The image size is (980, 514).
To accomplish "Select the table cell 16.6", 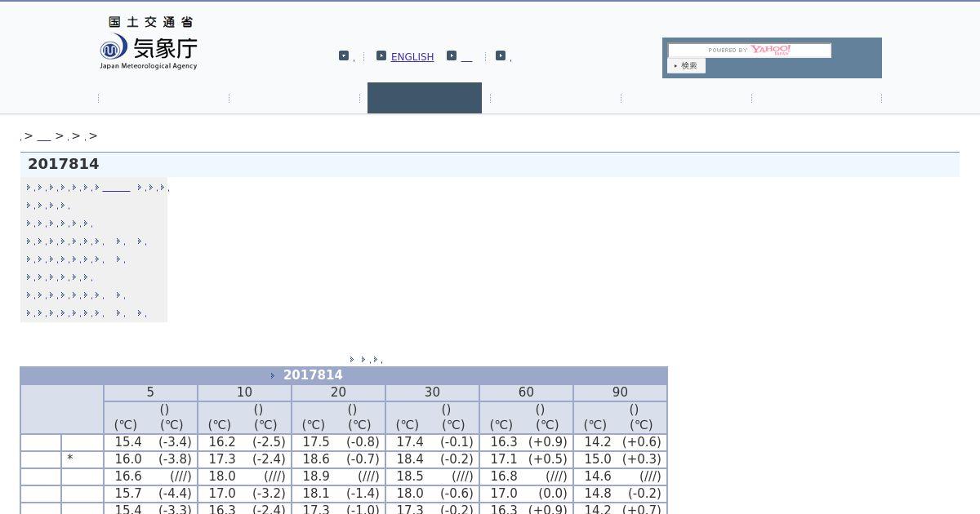I will (x=128, y=476).
